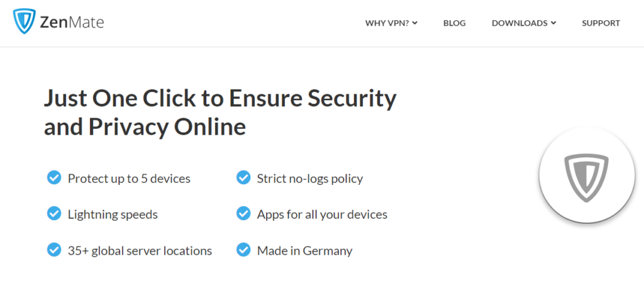The height and width of the screenshot is (295, 644).
Task: Click checkmark icon beside Strict no-logs policy
Action: (x=243, y=178)
